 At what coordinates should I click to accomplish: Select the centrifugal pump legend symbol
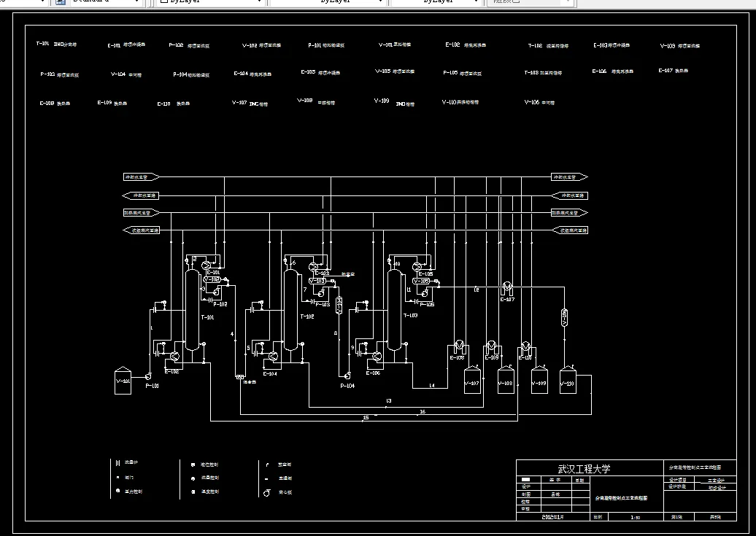pos(267,493)
